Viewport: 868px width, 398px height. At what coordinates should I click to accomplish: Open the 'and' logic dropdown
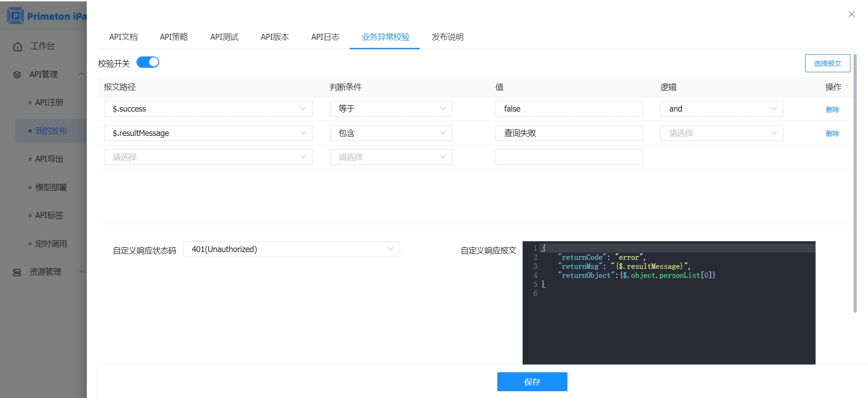721,109
